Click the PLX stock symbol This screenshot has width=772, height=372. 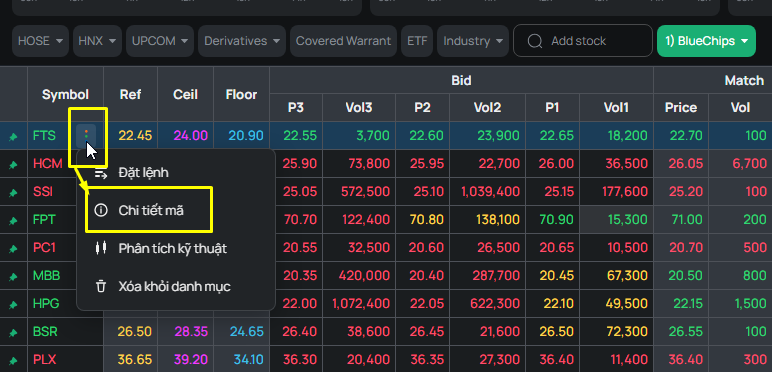pos(45,360)
